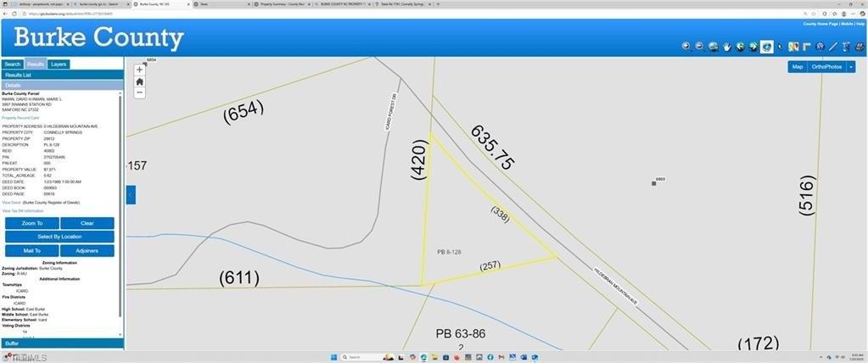
Task: Click the highlighted identify tool
Action: coord(767,47)
